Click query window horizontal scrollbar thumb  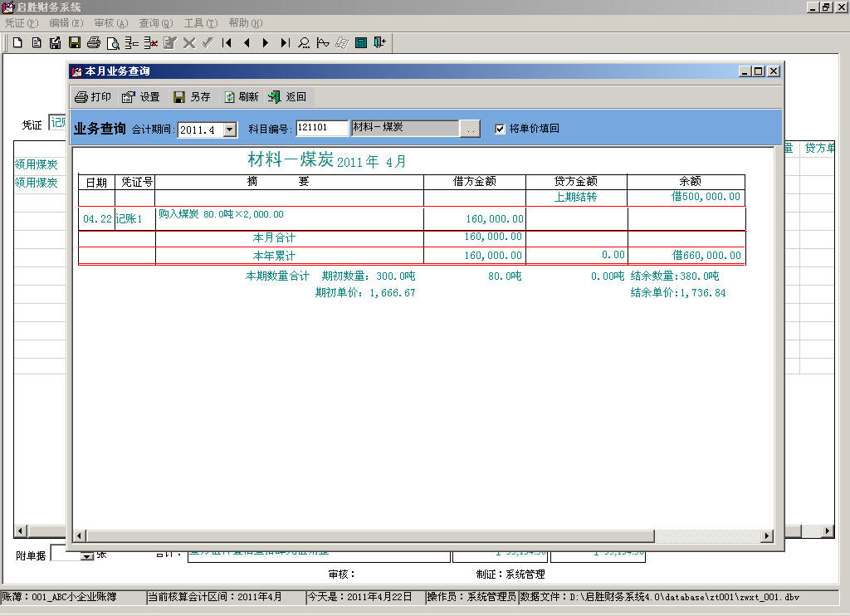370,535
